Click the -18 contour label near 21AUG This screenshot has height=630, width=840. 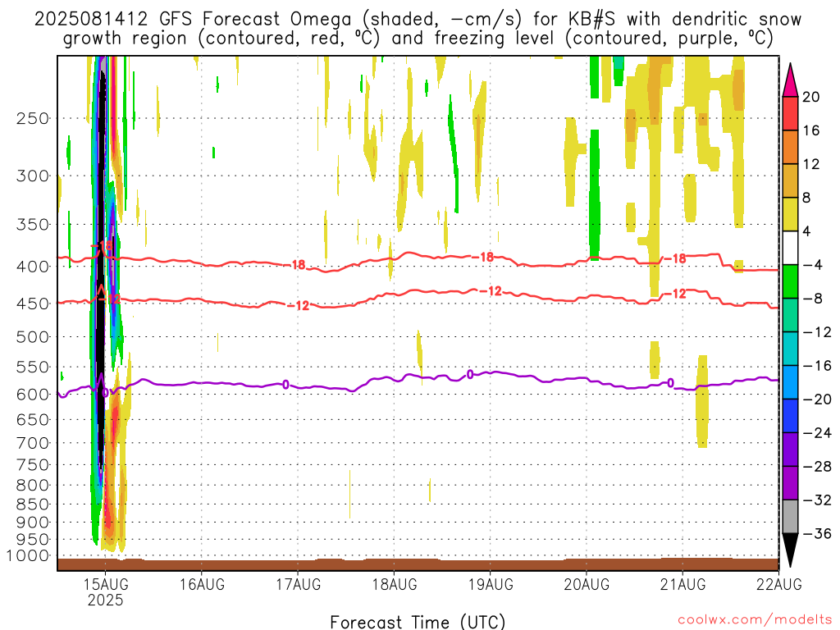coord(675,258)
